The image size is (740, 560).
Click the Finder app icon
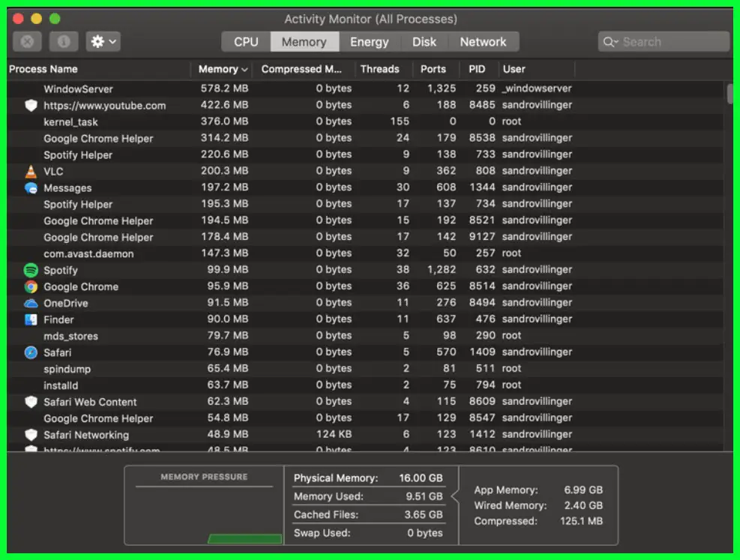point(31,319)
